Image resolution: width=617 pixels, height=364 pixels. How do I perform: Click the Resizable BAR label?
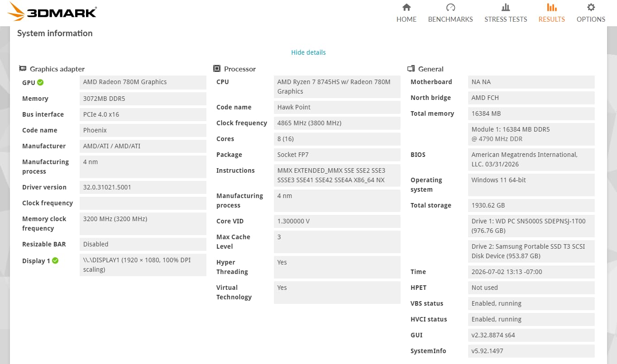click(x=44, y=244)
